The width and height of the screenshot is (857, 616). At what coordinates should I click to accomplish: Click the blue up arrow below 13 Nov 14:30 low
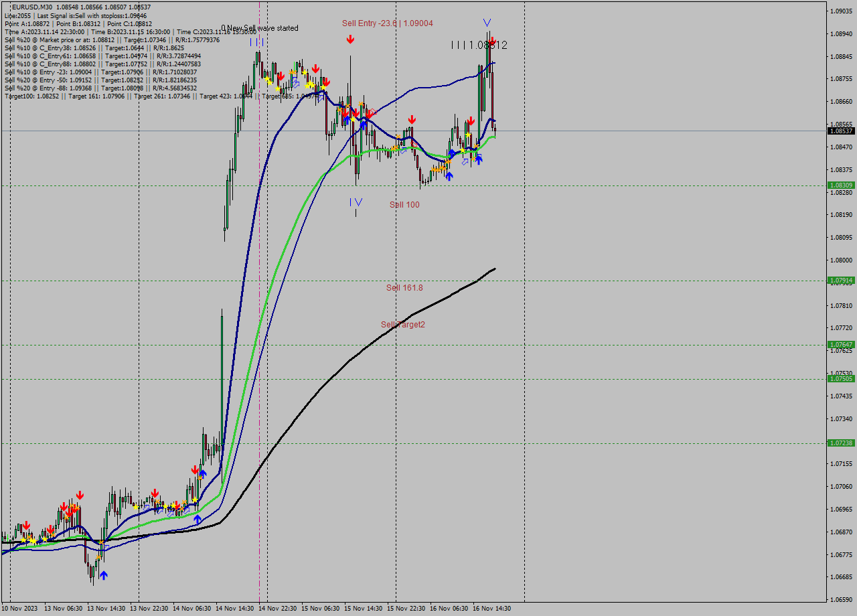[103, 574]
